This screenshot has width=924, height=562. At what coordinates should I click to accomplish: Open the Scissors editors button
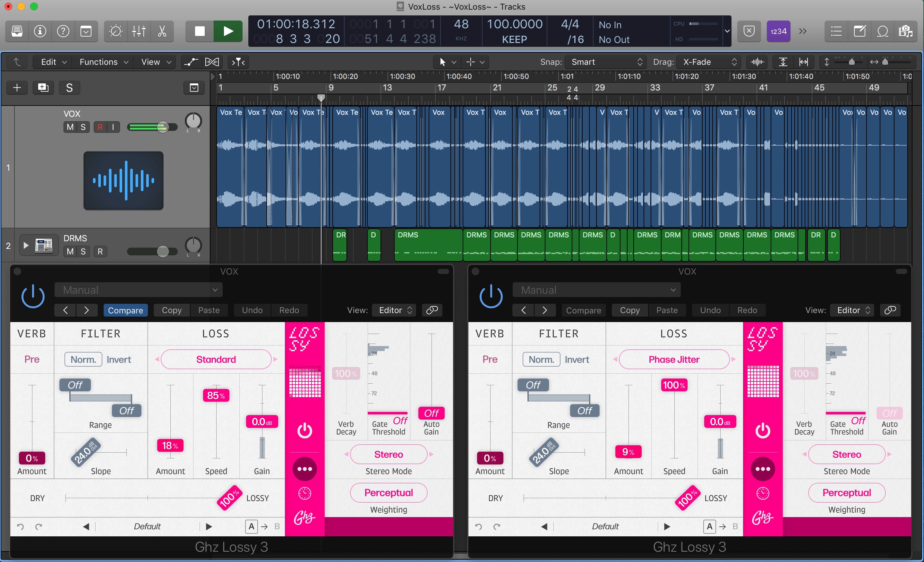162,31
